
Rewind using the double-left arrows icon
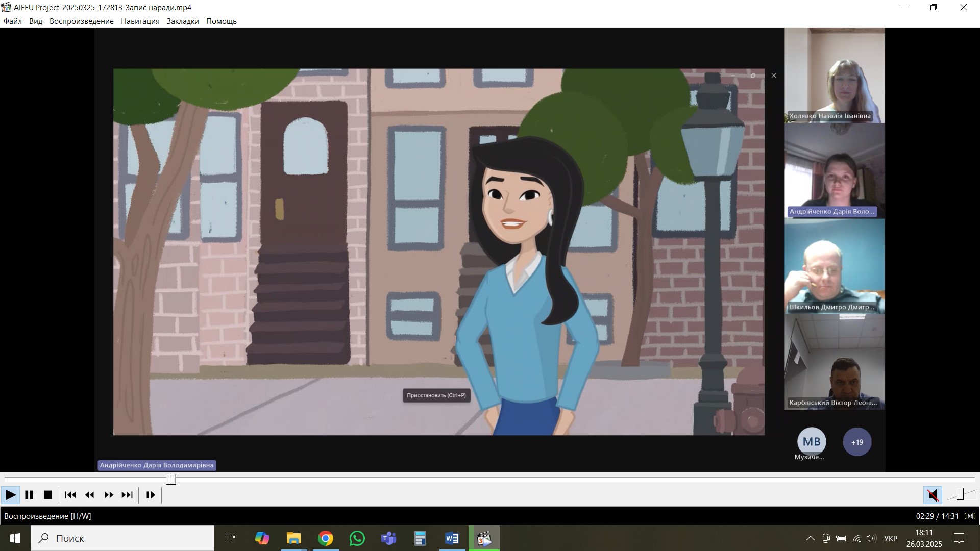90,495
